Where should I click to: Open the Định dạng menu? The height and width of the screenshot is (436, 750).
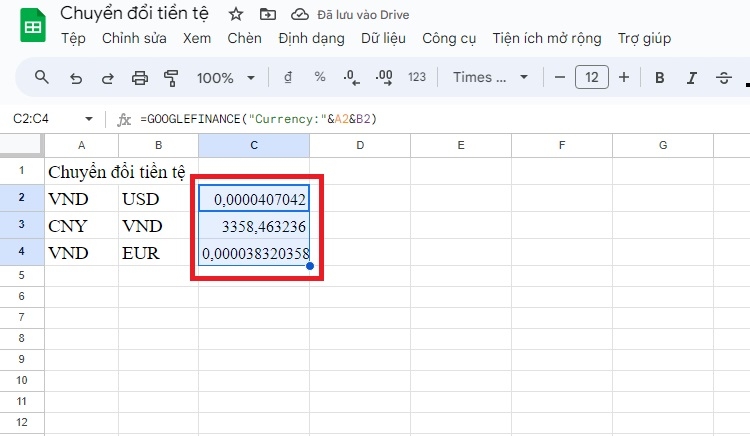pyautogui.click(x=311, y=38)
